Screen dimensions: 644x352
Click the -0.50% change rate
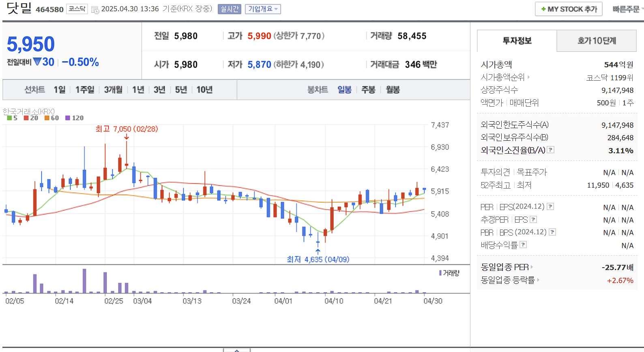[x=80, y=62]
